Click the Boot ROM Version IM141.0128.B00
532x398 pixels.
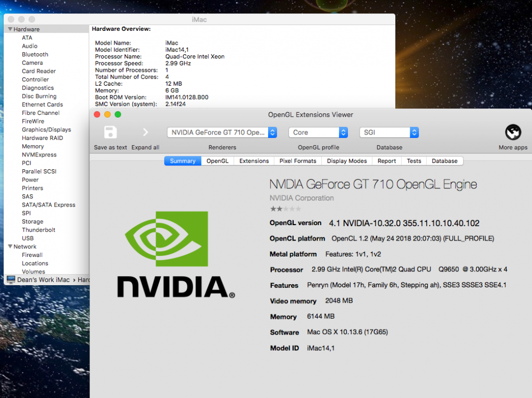187,97
